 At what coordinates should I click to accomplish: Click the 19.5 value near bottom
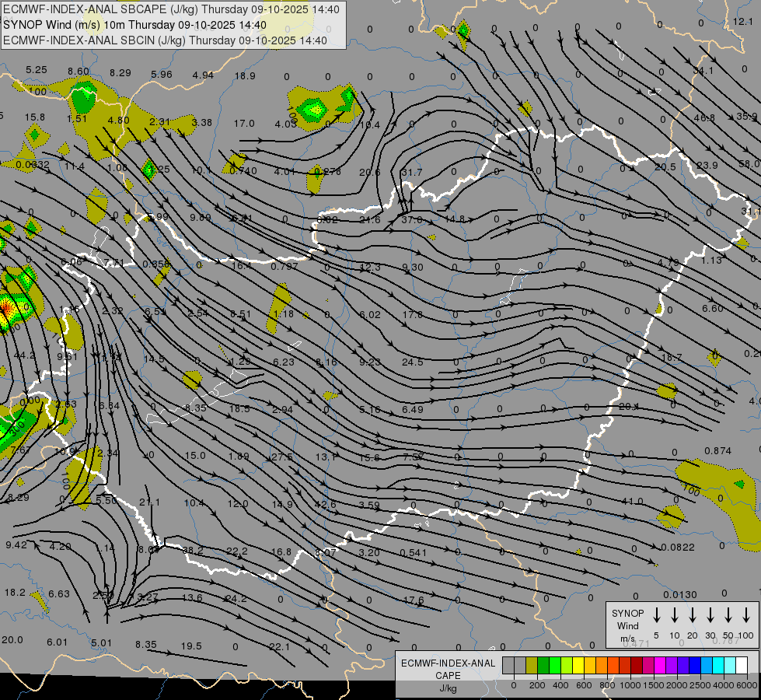tap(191, 646)
